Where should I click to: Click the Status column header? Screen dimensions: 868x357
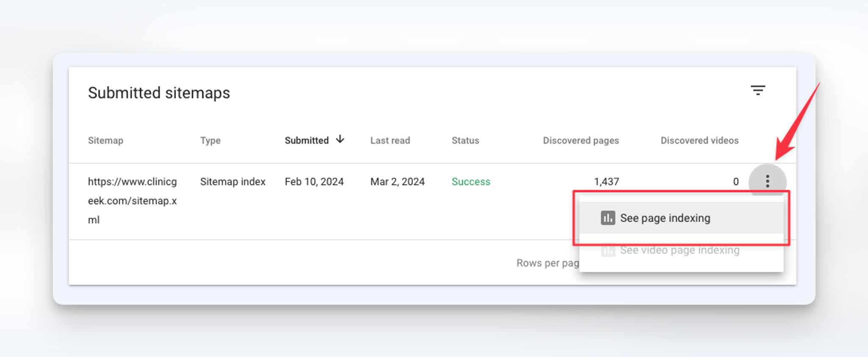(465, 141)
